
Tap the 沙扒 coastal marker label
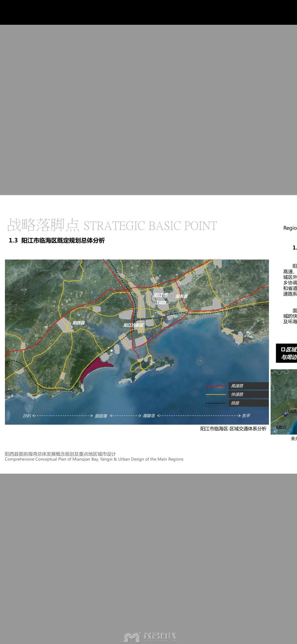pos(27,416)
